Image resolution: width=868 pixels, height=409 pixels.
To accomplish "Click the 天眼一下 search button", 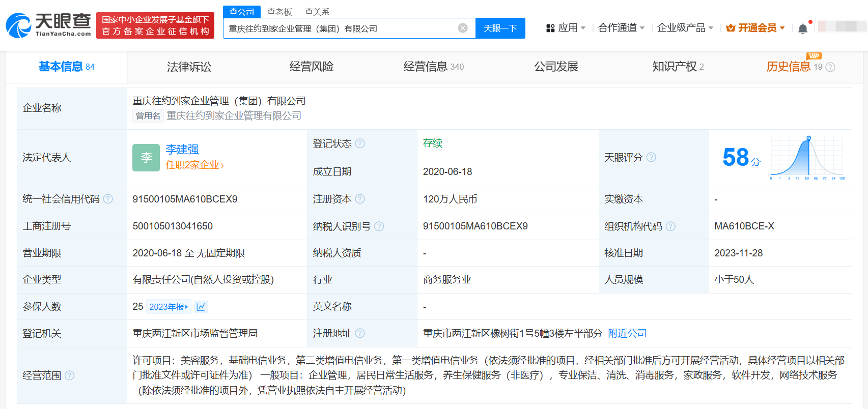I will pyautogui.click(x=500, y=28).
